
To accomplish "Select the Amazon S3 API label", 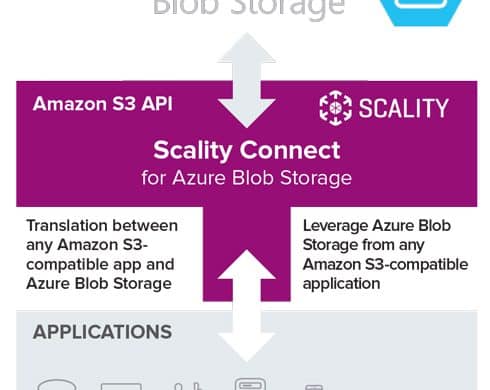I will tap(103, 104).
